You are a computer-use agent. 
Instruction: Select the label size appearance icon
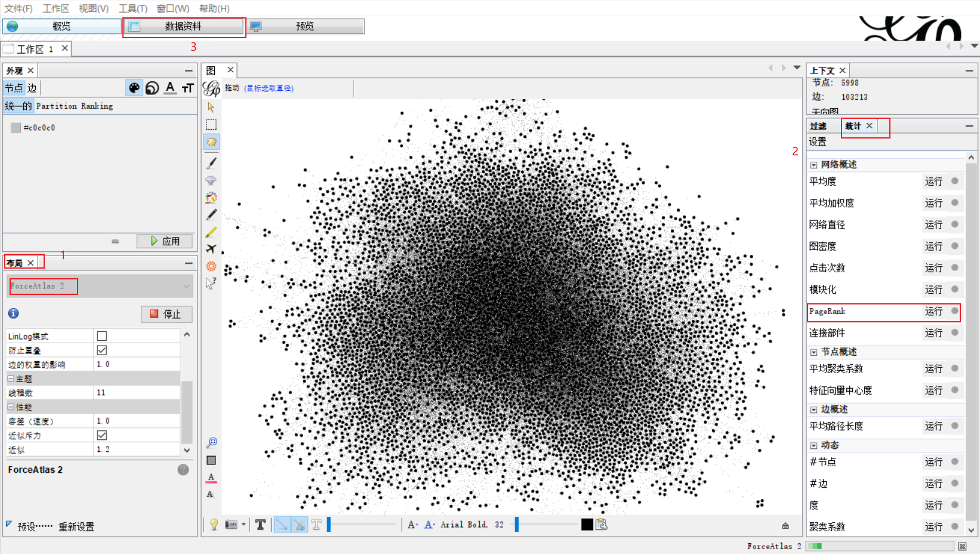point(187,88)
